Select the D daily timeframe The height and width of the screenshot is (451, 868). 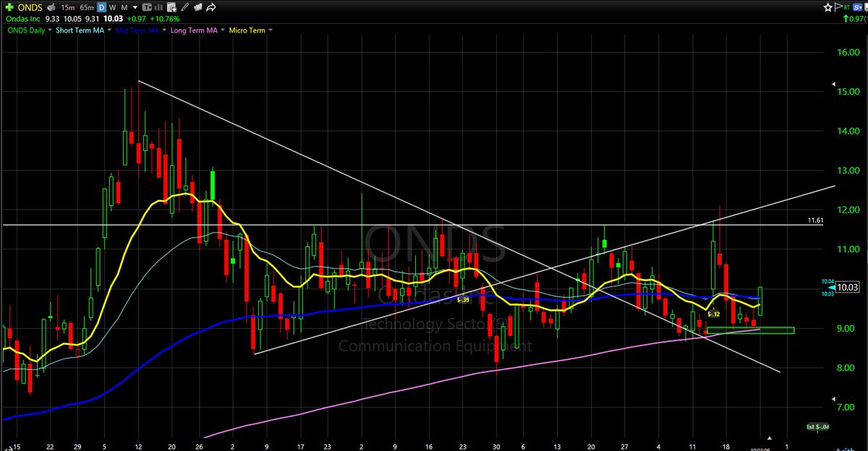tap(101, 7)
